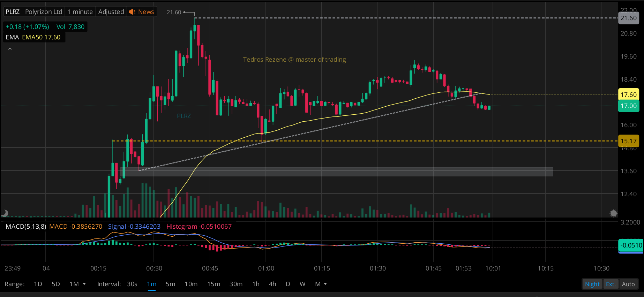The width and height of the screenshot is (644, 297).
Task: Toggle the Auto scale button
Action: pos(628,284)
